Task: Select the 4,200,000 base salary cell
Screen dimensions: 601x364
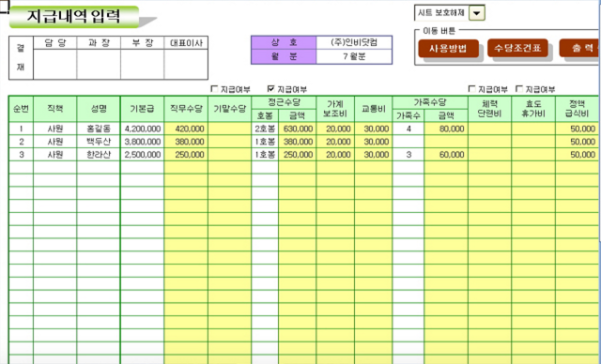Action: coord(142,129)
